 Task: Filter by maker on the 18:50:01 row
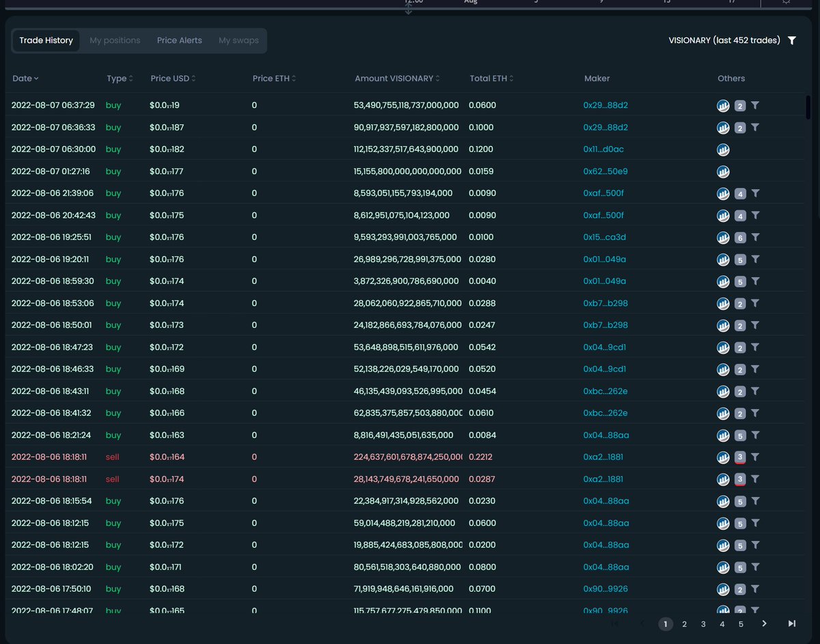pos(755,325)
